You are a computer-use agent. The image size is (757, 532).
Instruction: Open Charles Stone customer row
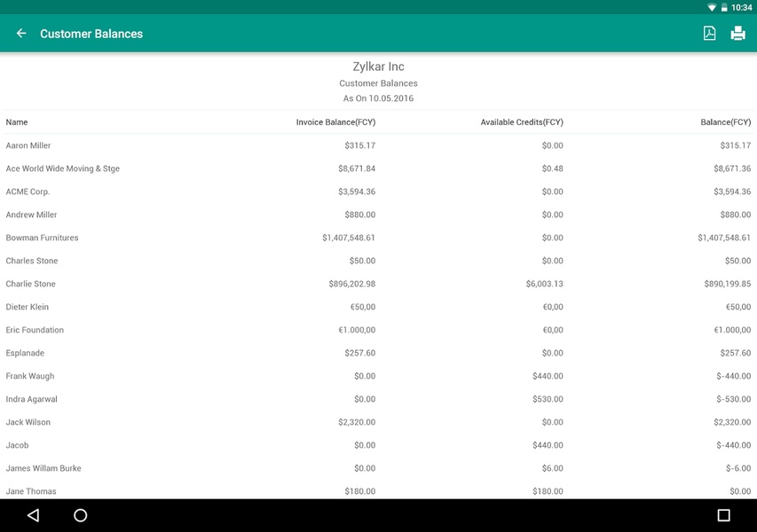point(378,261)
